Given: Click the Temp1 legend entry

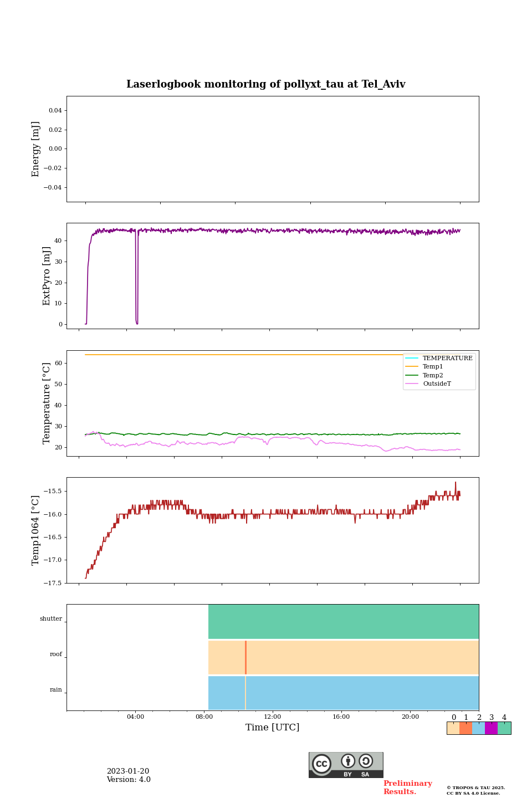Looking at the screenshot, I should [x=424, y=366].
